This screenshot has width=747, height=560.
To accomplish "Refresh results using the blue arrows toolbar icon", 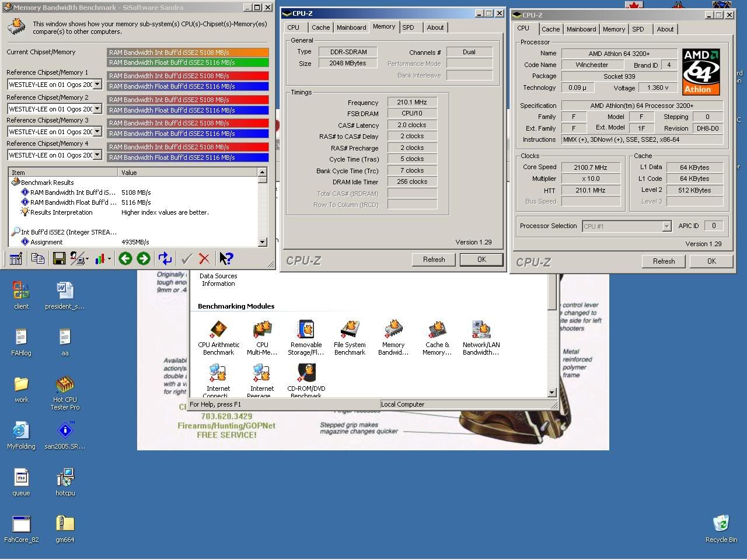I will click(x=165, y=258).
